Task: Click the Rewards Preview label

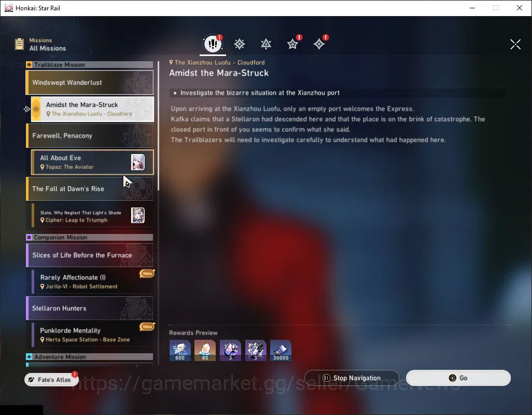Action: [x=193, y=333]
